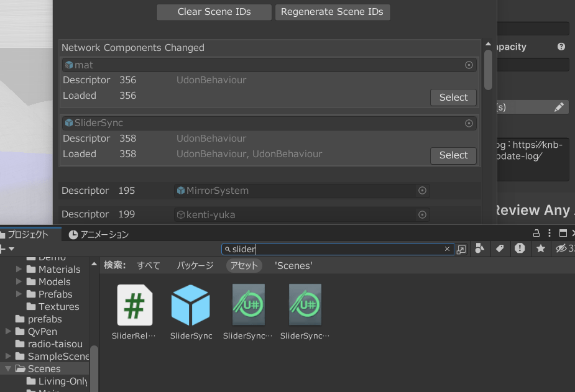This screenshot has width=575, height=392.
Task: Open the Project panel three-dot options menu
Action: 550,234
